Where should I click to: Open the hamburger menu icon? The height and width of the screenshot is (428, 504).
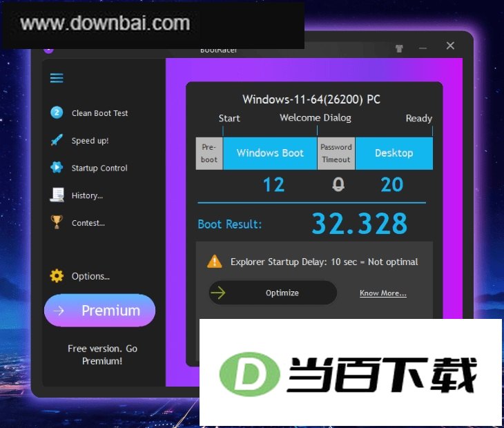(x=57, y=78)
